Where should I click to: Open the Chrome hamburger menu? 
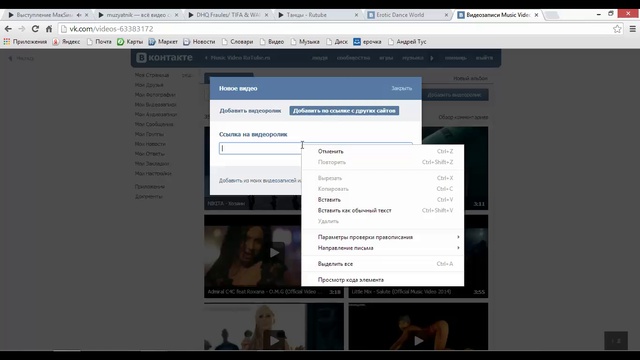(633, 29)
